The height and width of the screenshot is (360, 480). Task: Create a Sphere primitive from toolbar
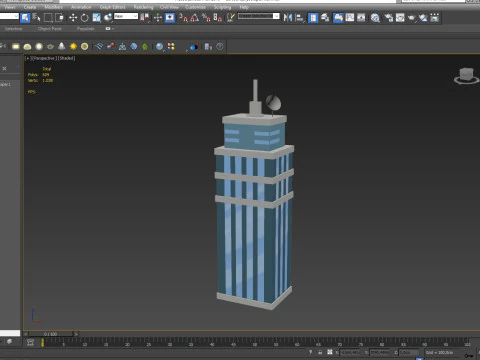(39, 46)
